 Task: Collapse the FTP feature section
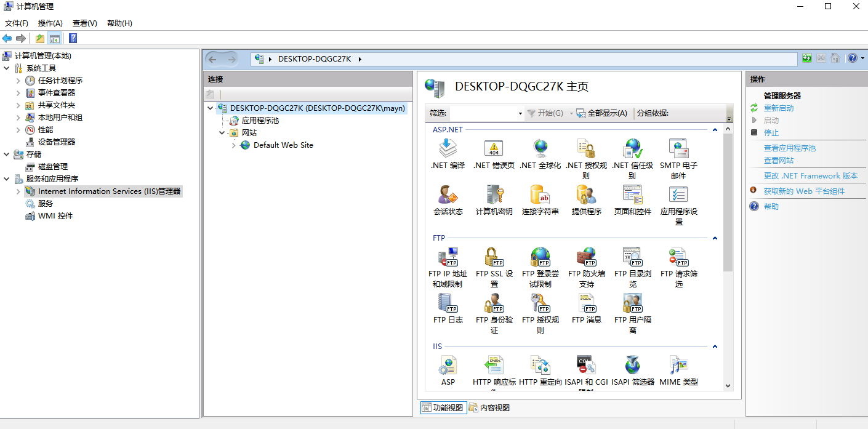point(714,238)
